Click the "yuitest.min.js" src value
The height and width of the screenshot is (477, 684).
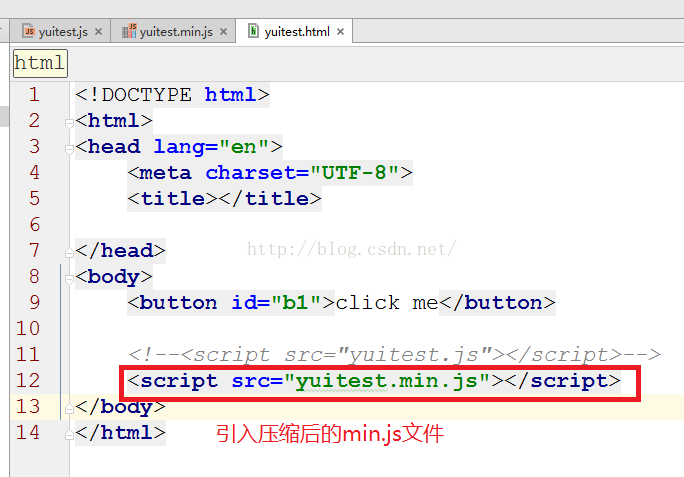pos(387,381)
